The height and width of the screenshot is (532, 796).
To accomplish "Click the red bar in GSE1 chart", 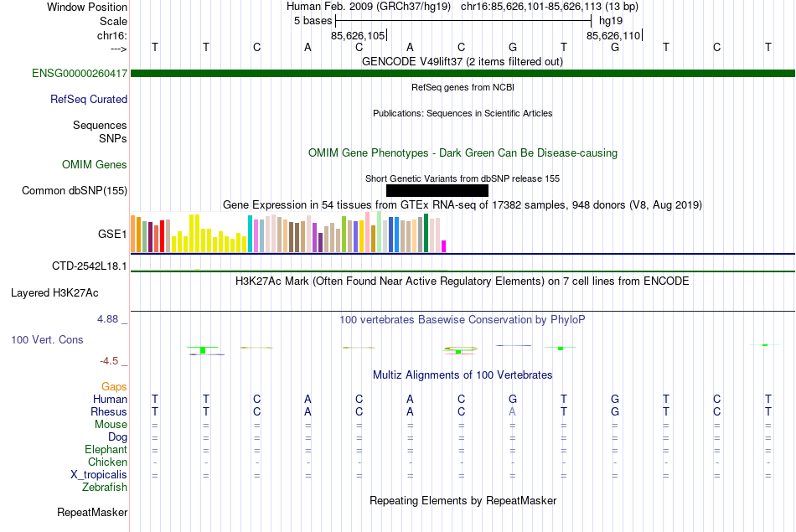I will click(x=162, y=236).
